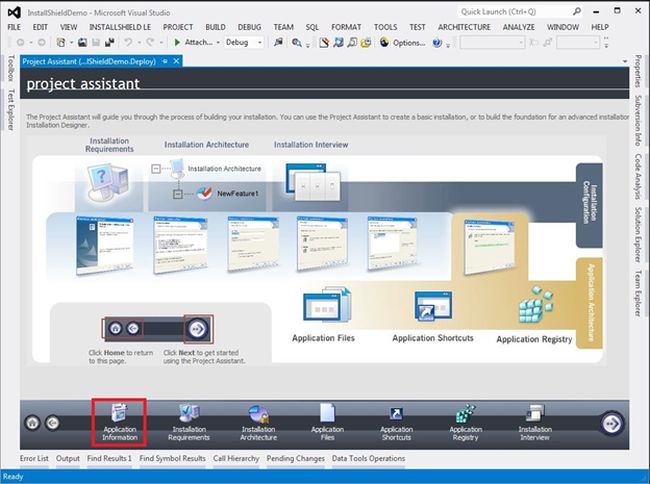Open Installation Requirements in bottom navigation bar
Image resolution: width=650 pixels, height=484 pixels.
pyautogui.click(x=189, y=423)
